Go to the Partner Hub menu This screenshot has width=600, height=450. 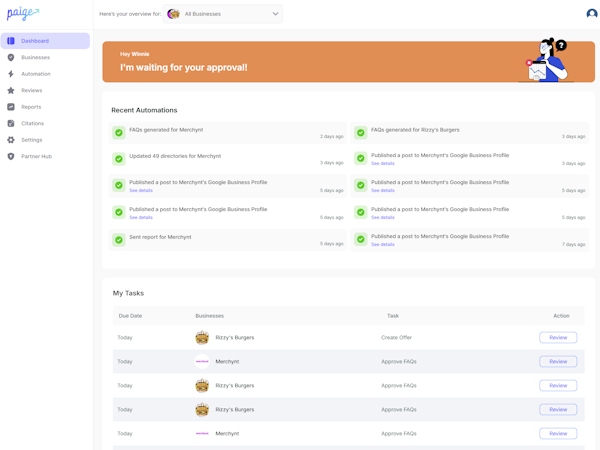[x=36, y=156]
